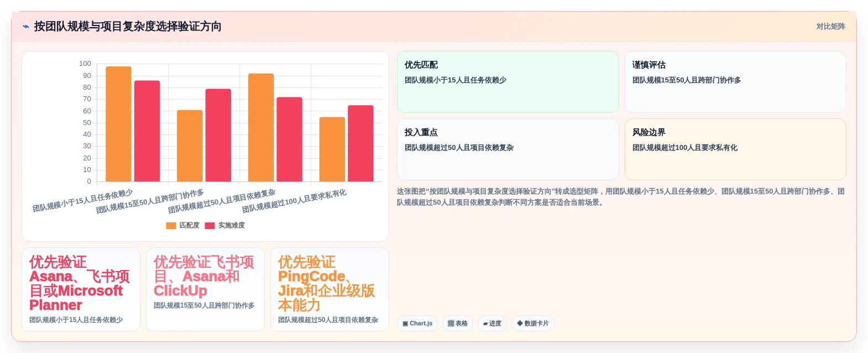
Task: Open the 优先验证飞书项目、Asana和ClickUp card
Action: [205, 289]
